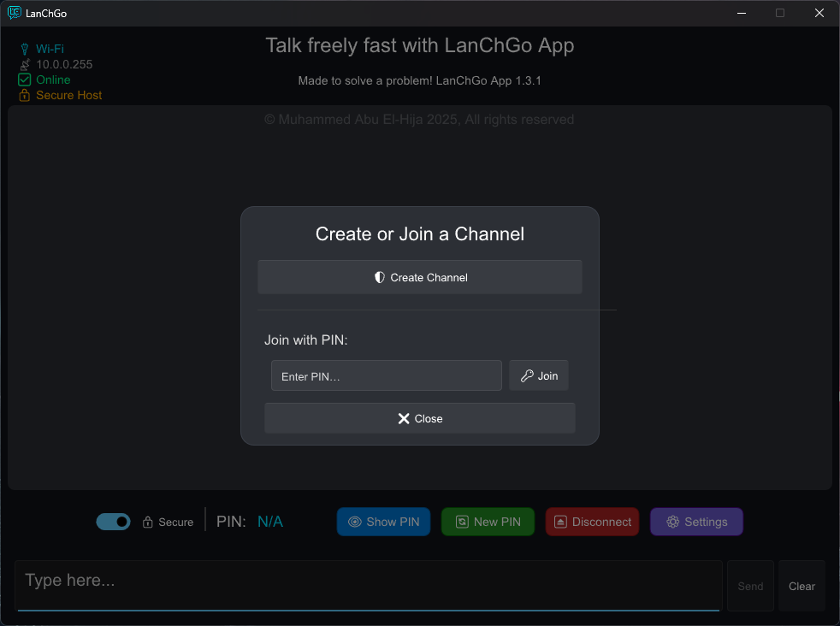
Task: Toggle the Secure mode switch
Action: coord(113,522)
